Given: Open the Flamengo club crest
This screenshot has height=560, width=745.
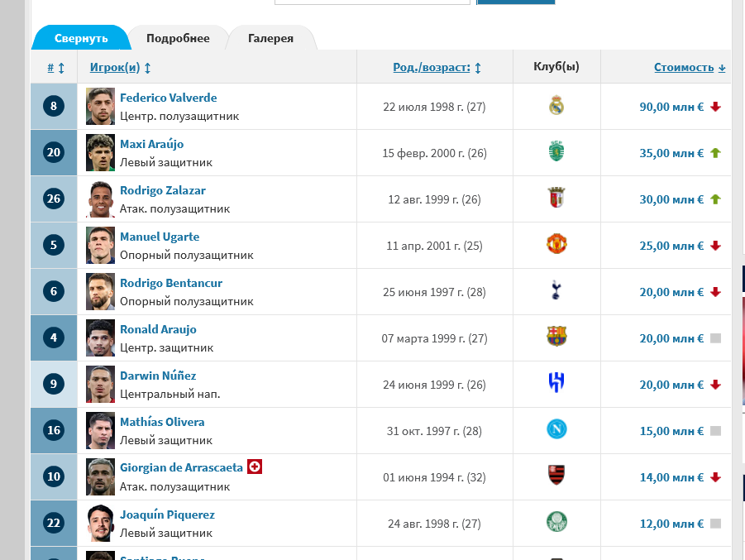Looking at the screenshot, I should (x=556, y=476).
